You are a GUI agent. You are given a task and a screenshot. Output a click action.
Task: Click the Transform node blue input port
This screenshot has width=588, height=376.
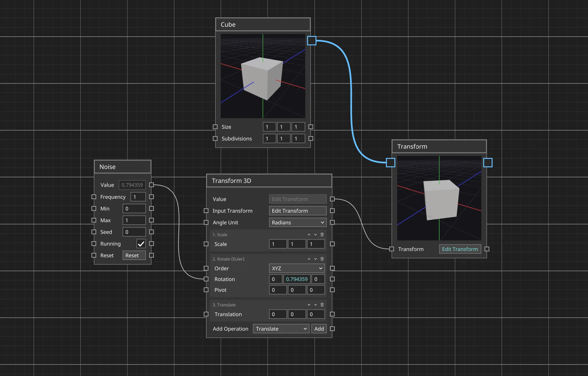pos(390,162)
